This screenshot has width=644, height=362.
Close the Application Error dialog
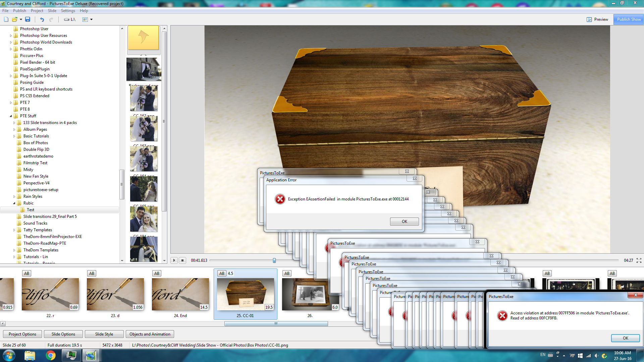click(x=415, y=179)
